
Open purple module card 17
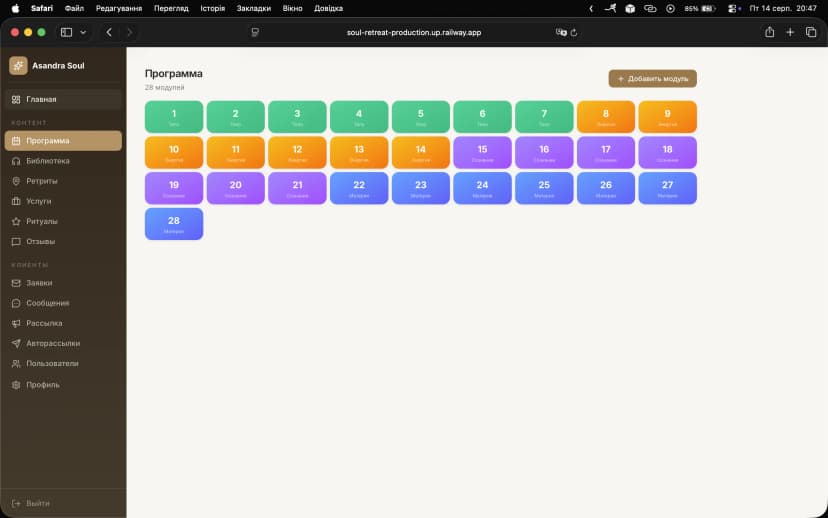pyautogui.click(x=606, y=153)
